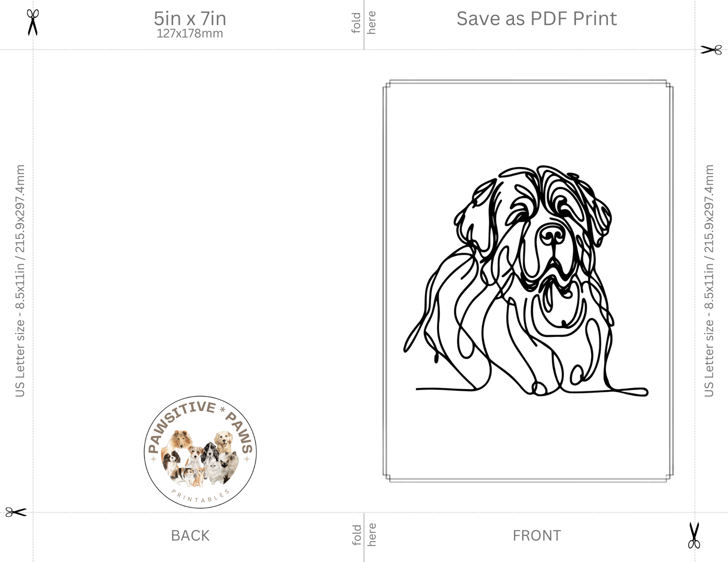
Task: Click the 127x178mm size label
Action: tap(190, 33)
